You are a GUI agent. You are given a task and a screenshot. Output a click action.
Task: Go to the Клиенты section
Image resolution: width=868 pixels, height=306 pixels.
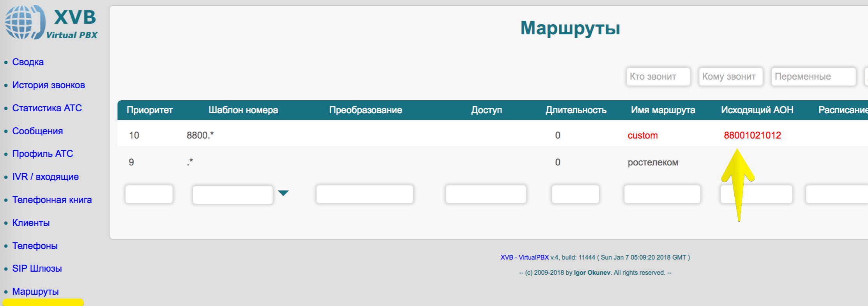31,223
